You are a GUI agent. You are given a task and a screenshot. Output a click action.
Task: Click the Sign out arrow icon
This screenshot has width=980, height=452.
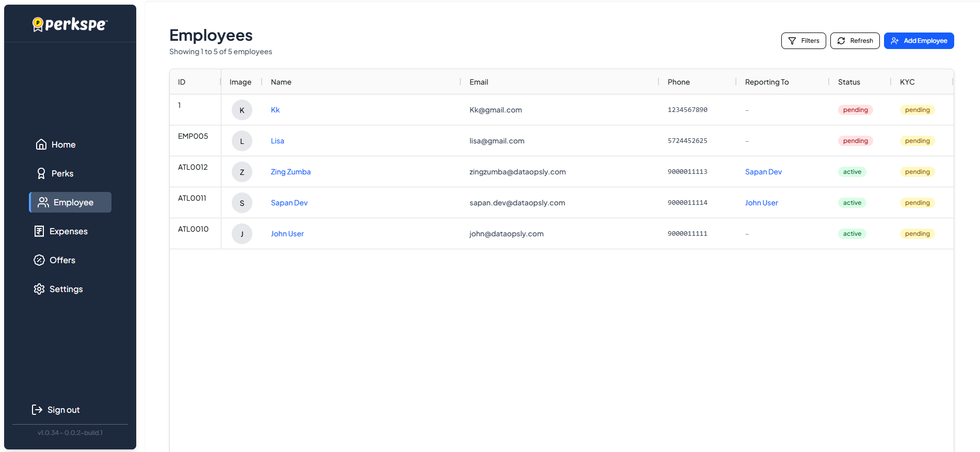tap(37, 410)
